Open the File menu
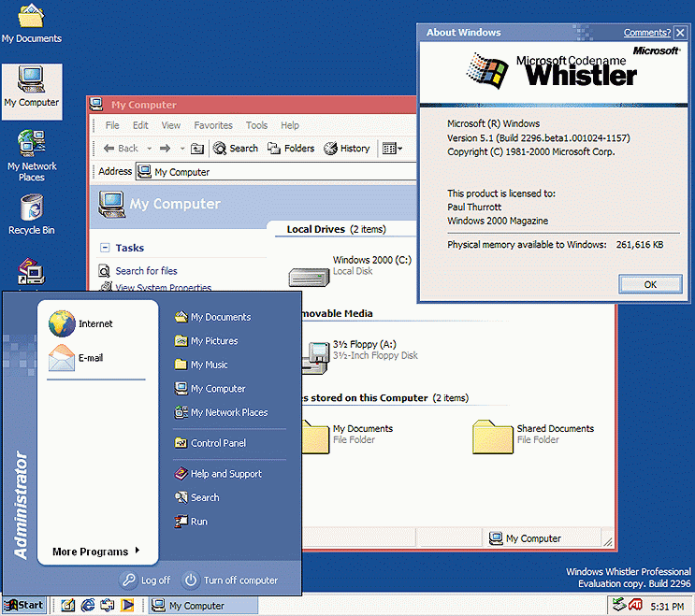The height and width of the screenshot is (616, 695). pos(112,125)
